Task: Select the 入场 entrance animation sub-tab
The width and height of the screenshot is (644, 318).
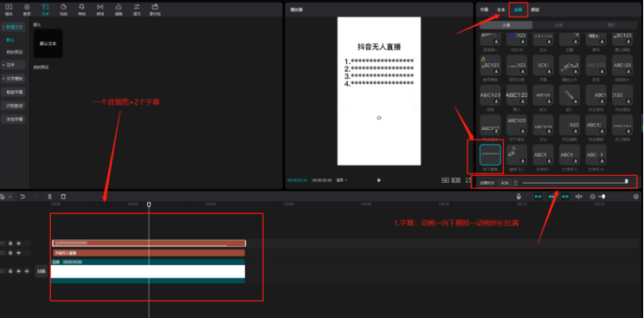Action: click(x=506, y=25)
